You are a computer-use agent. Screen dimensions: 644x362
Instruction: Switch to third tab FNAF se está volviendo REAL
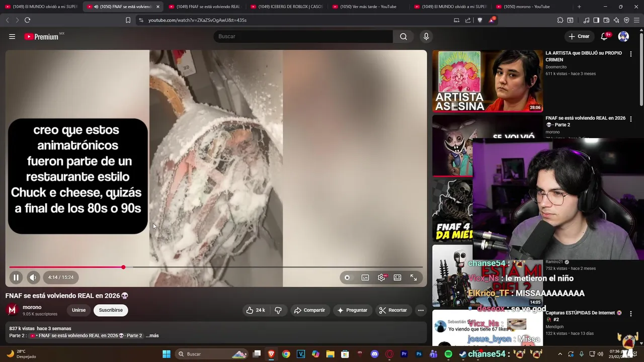pos(205,7)
